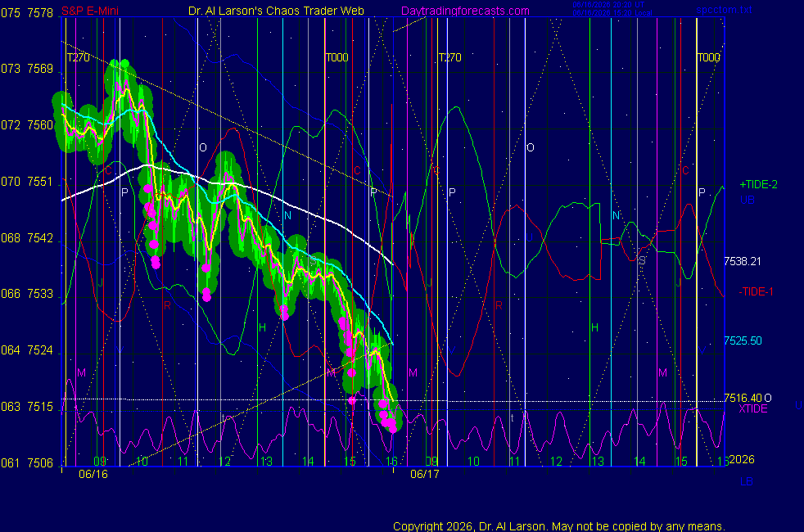Click the '06/16' date label
The image size is (804, 532).
pos(93,474)
